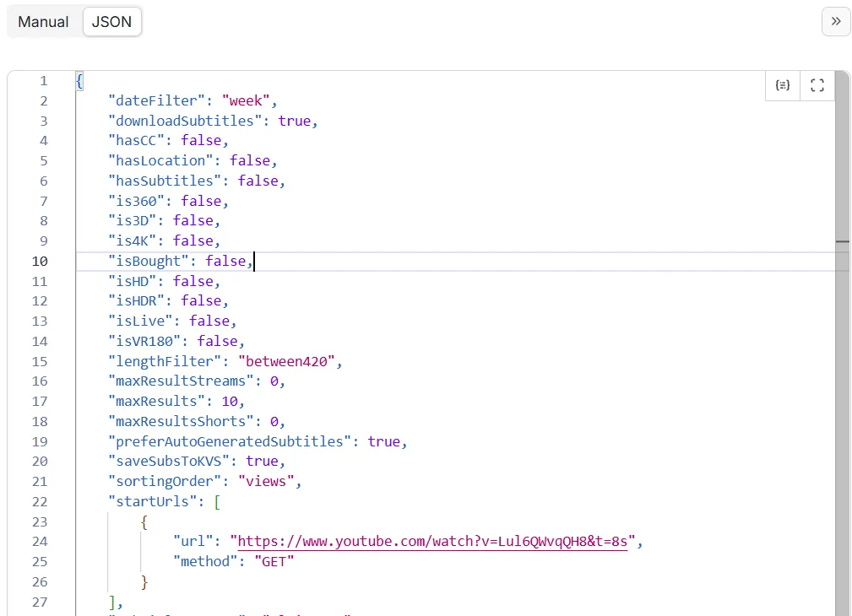Click the opening curly brace on line 23
The height and width of the screenshot is (616, 852).
(144, 521)
